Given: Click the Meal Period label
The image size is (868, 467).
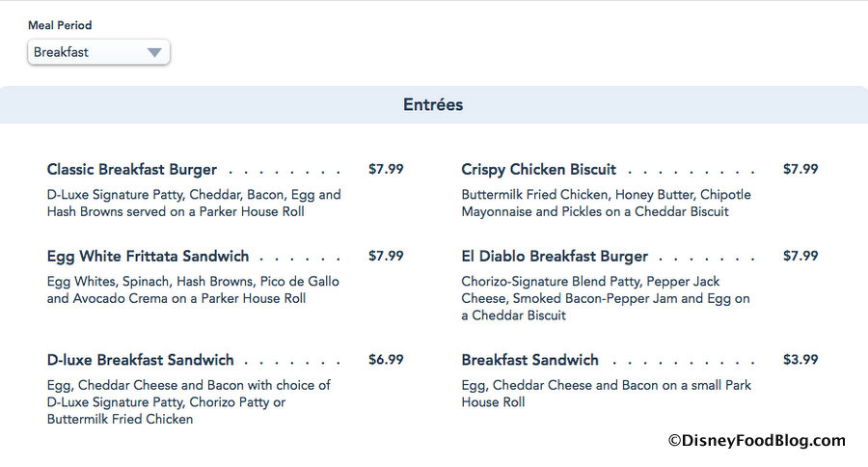Looking at the screenshot, I should click(60, 25).
